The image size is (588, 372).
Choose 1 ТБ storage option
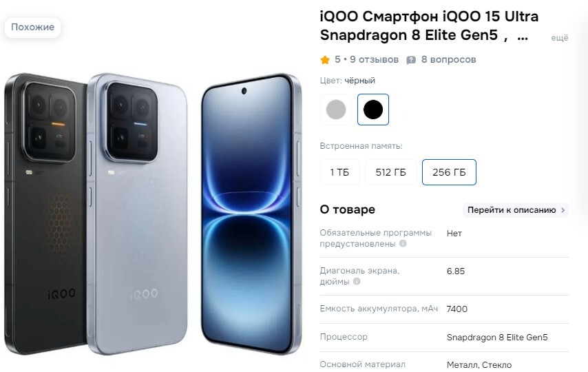point(339,172)
